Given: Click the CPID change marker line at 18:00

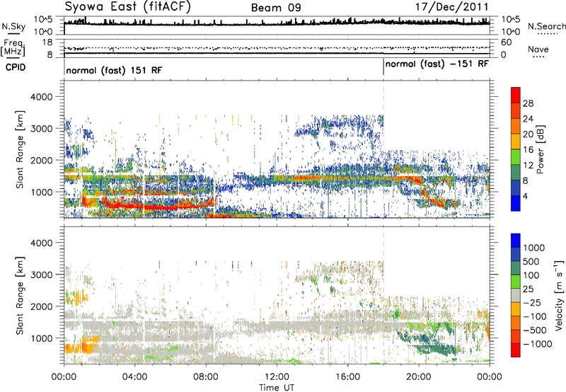Looking at the screenshot, I should tap(383, 67).
